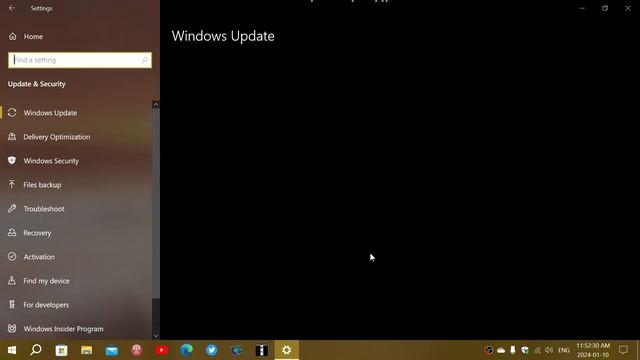Click the Home house icon
Viewport: 640px width, 360px height.
tap(13, 36)
